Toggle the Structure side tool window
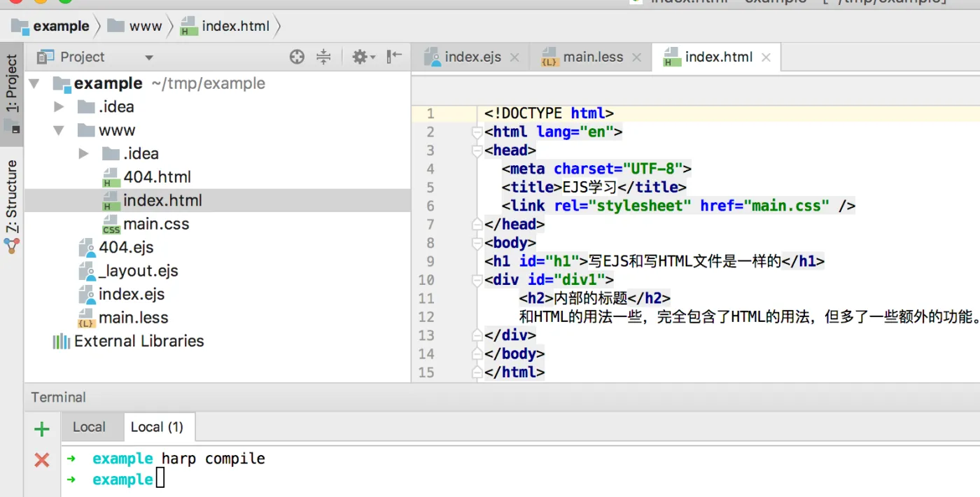Screen dimensions: 980x497 [12, 197]
